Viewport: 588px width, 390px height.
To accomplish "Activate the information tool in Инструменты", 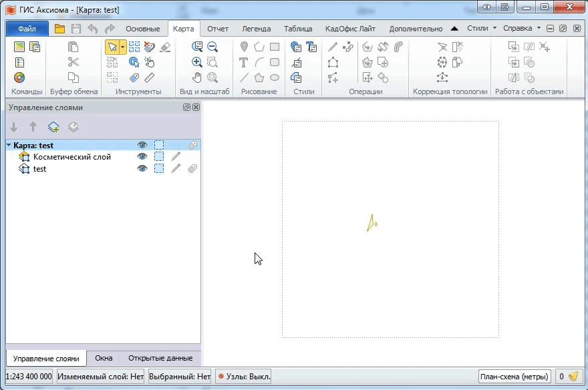I will (x=134, y=63).
